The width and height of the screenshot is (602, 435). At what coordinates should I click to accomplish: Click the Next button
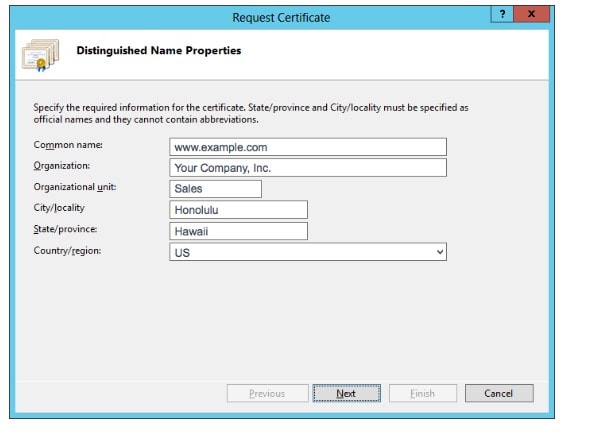click(x=346, y=393)
